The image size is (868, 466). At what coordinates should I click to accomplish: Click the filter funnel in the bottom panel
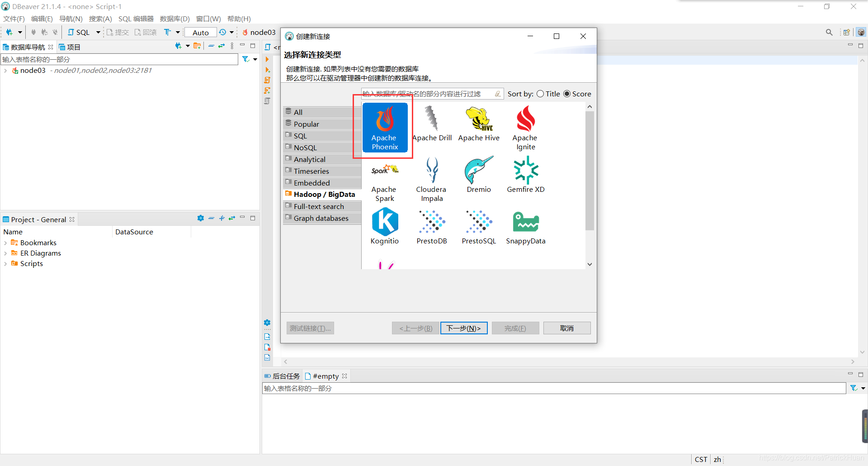[x=854, y=388]
